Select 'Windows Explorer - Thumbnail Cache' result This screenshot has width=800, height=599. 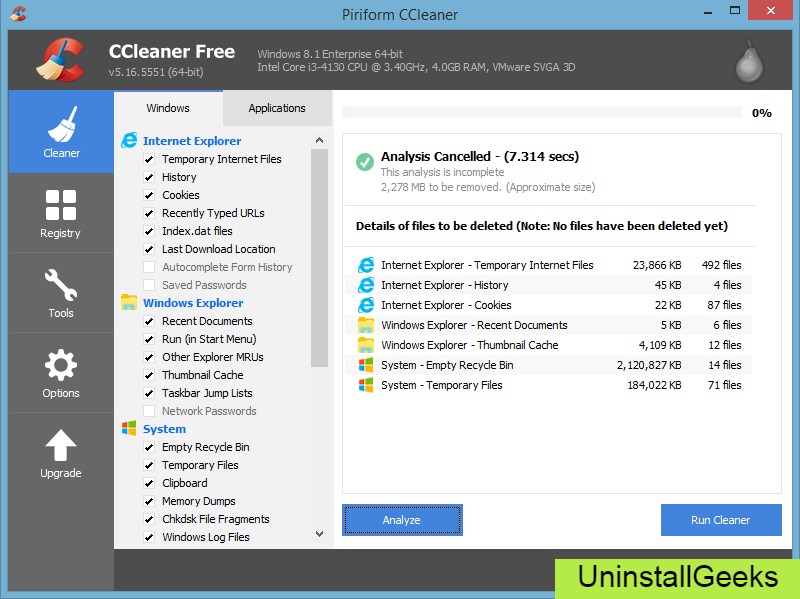[548, 345]
